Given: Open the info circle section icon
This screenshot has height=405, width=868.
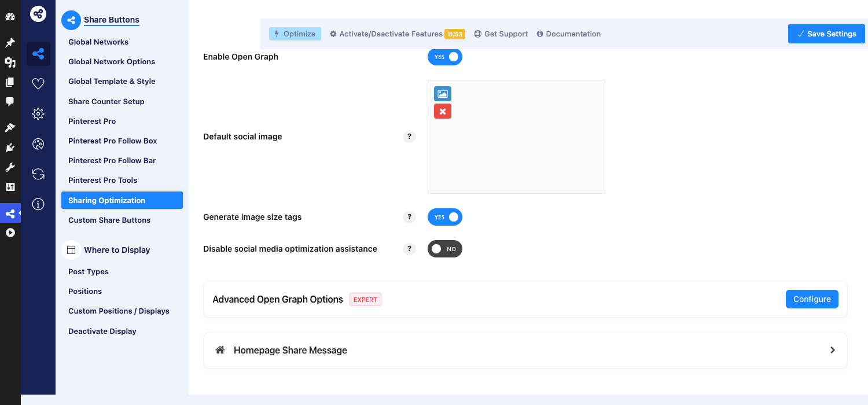Looking at the screenshot, I should 38,204.
